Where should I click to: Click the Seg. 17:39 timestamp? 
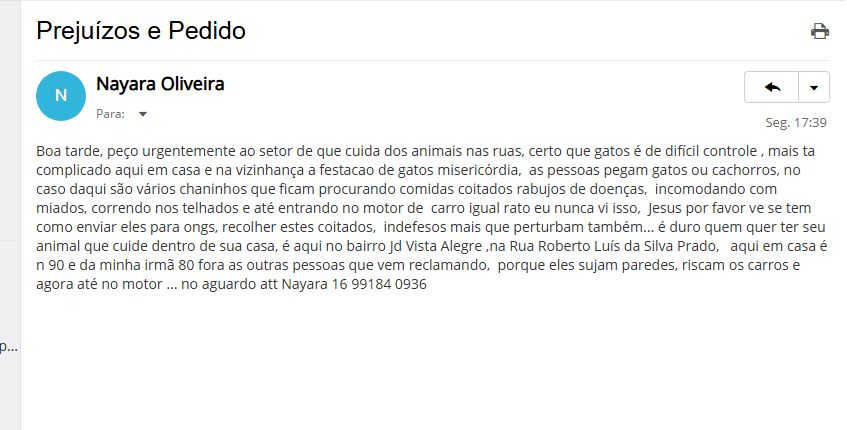(796, 123)
